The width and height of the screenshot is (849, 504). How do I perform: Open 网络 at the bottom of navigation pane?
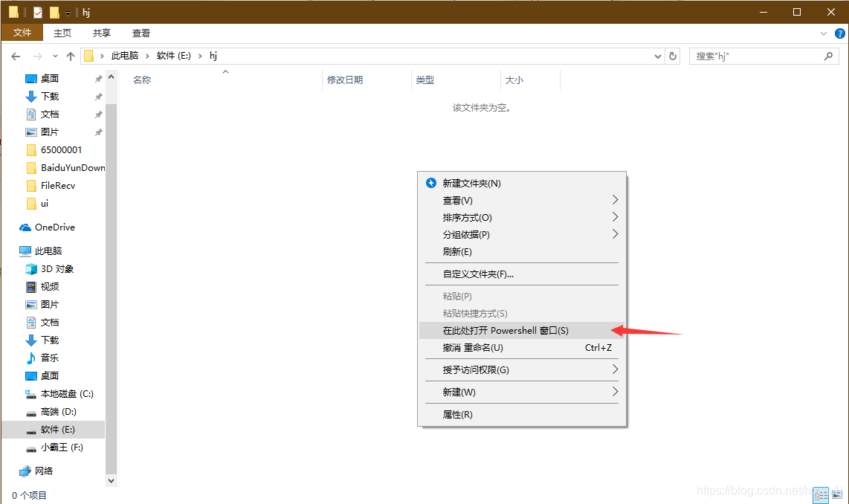pos(43,471)
